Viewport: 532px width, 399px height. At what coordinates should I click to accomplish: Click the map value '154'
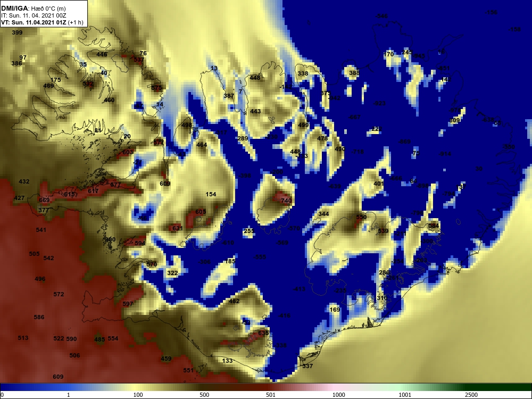pyautogui.click(x=211, y=194)
